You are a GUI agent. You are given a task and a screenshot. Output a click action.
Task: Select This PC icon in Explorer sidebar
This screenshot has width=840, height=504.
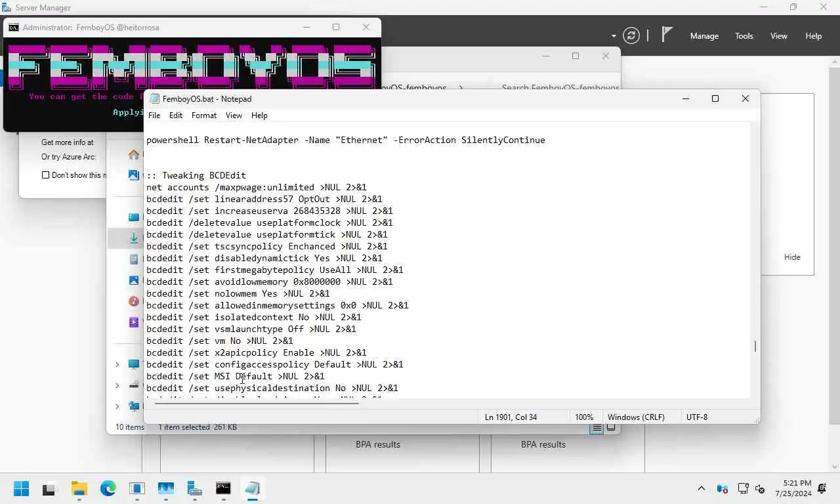tap(134, 364)
